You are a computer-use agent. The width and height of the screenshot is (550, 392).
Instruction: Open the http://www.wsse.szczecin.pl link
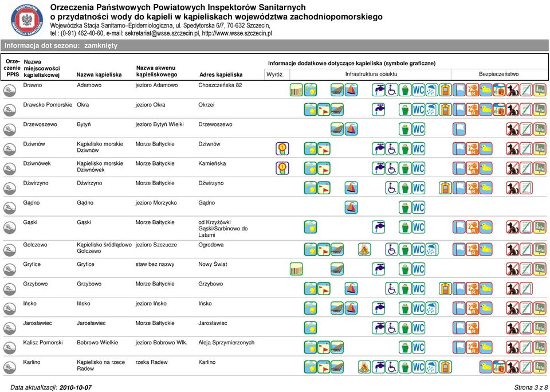click(x=237, y=33)
